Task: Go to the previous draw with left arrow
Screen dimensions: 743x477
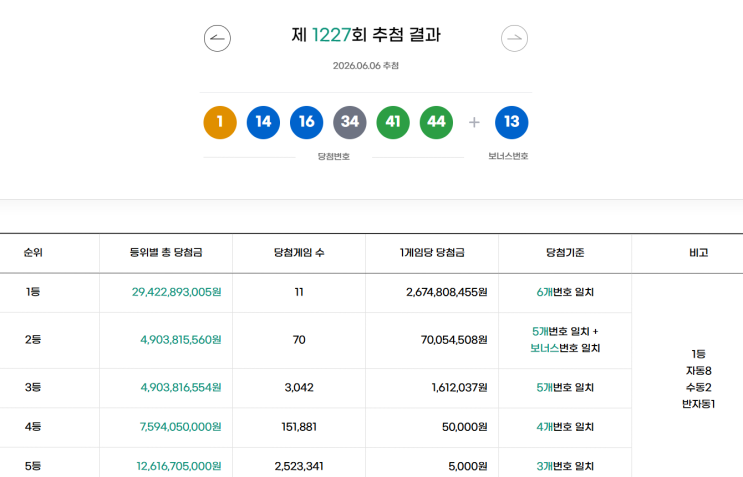Action: click(x=217, y=38)
